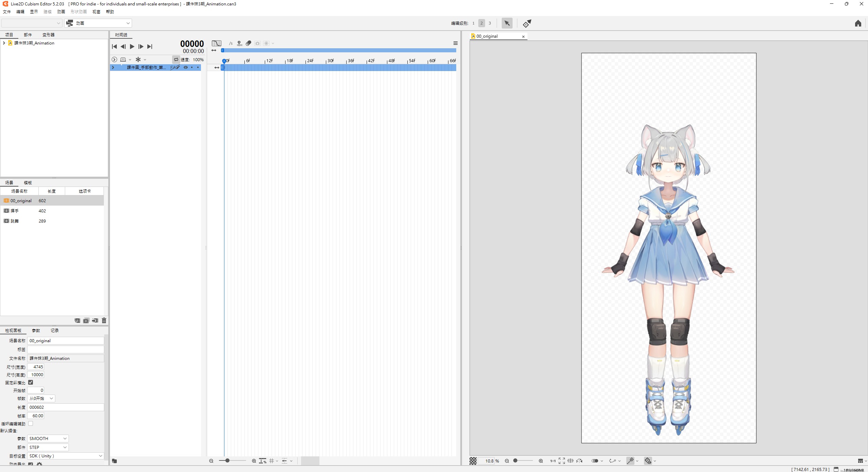Image resolution: width=868 pixels, height=472 pixels.
Task: Click the timeline zoom slider handle
Action: coord(227,461)
